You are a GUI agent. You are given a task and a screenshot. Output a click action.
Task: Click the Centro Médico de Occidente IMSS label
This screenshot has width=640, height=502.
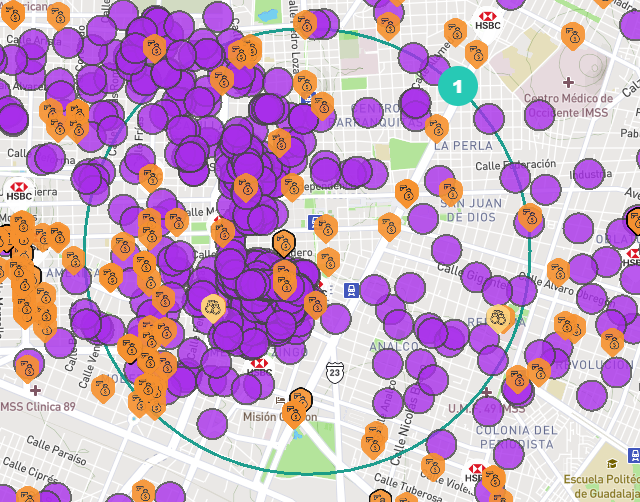click(568, 105)
